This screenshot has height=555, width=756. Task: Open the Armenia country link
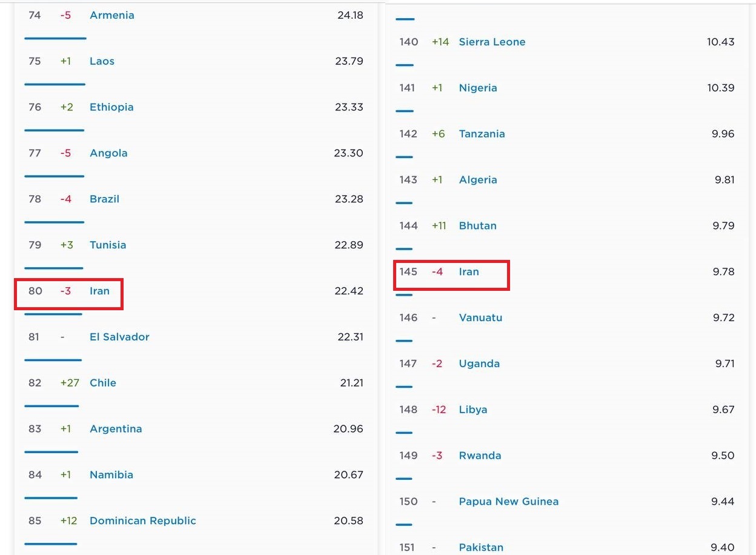point(112,15)
